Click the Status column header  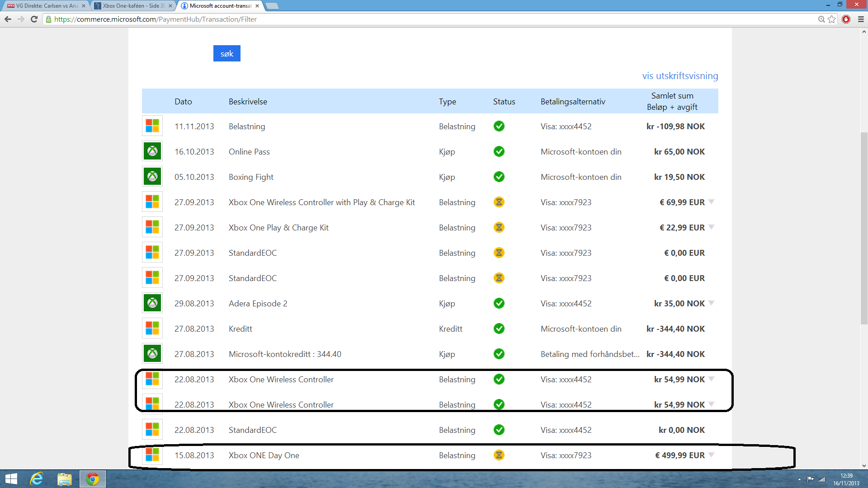click(x=504, y=101)
